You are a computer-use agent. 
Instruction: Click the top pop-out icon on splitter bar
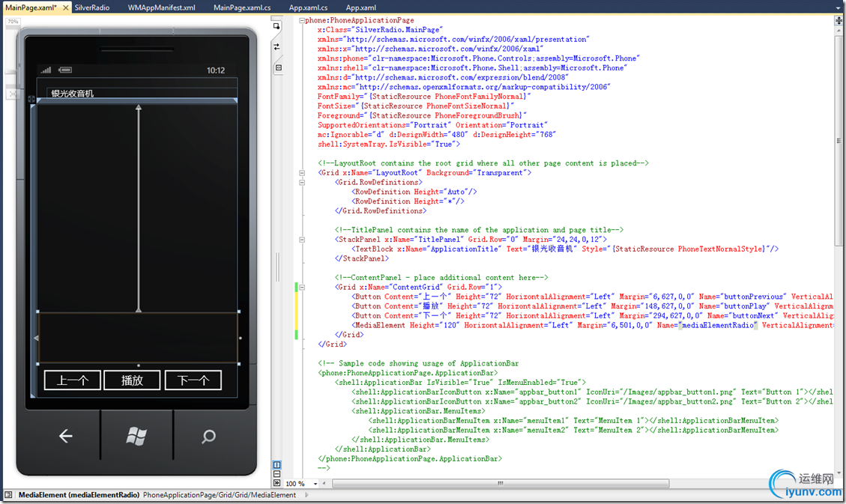pyautogui.click(x=277, y=26)
